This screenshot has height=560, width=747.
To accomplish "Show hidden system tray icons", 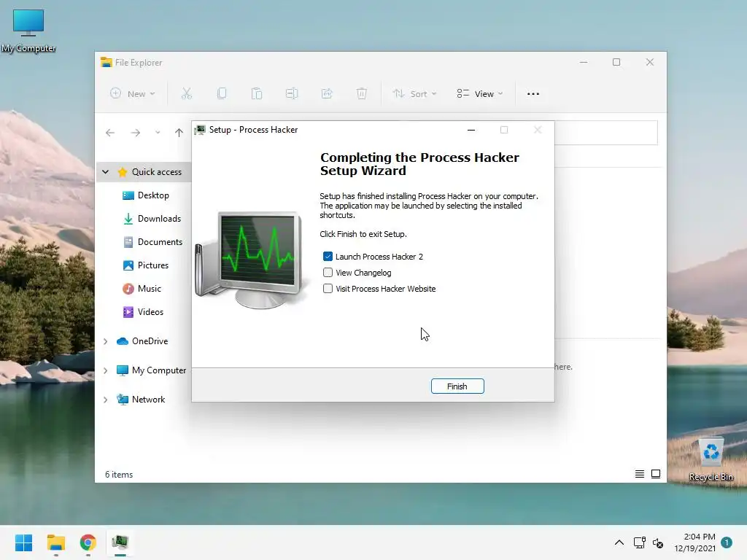I will [x=619, y=542].
